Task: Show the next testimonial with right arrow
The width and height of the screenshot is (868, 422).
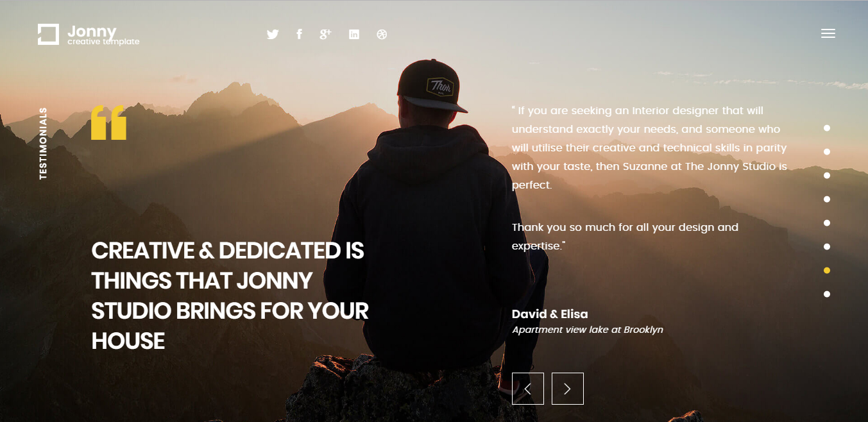Action: 568,389
